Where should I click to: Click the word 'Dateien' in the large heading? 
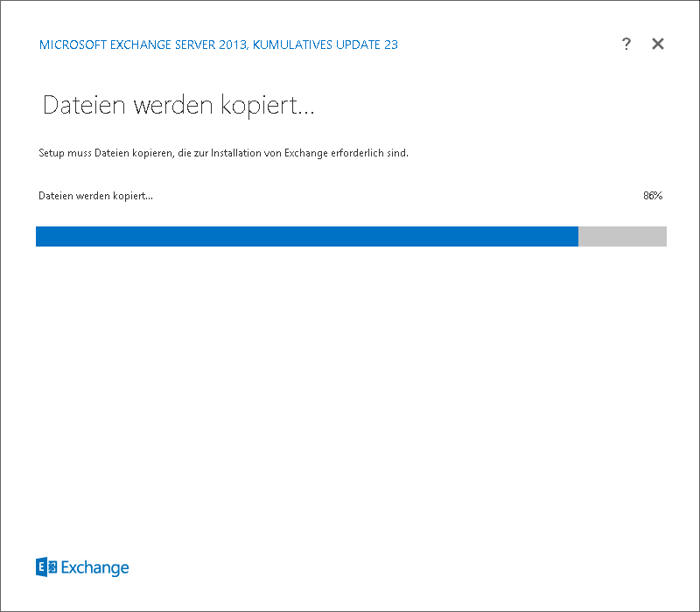pos(80,107)
